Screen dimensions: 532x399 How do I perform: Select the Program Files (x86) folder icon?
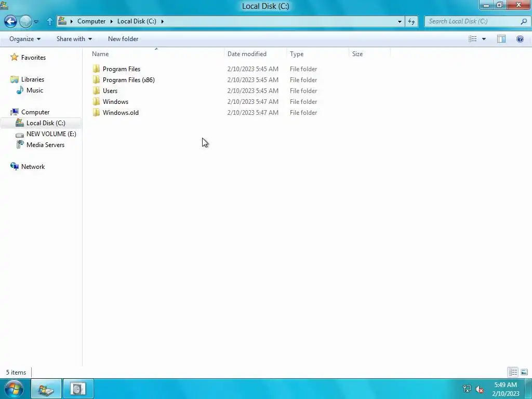click(x=96, y=79)
